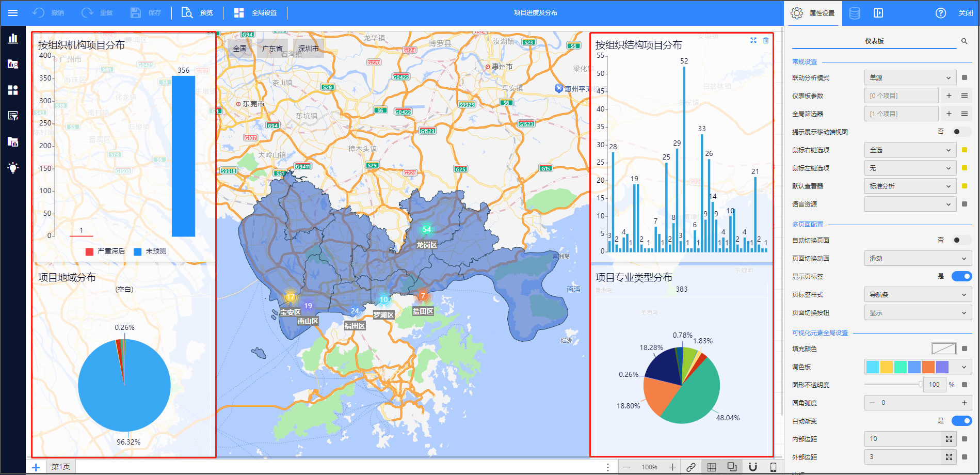Viewport: 980px width, 475px height.
Task: Click the bar chart icon in left sidebar
Action: [13, 39]
